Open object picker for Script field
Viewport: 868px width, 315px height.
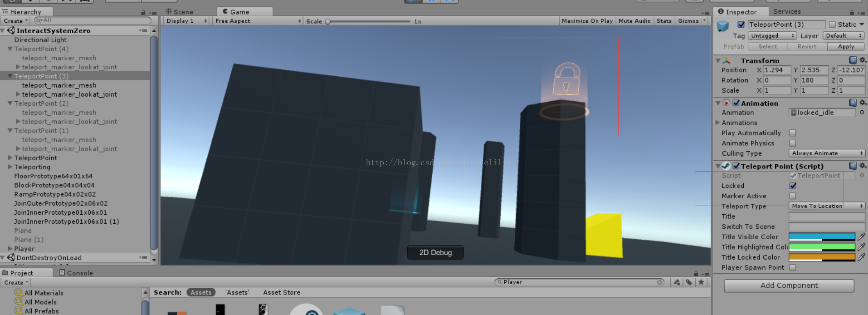pos(862,176)
